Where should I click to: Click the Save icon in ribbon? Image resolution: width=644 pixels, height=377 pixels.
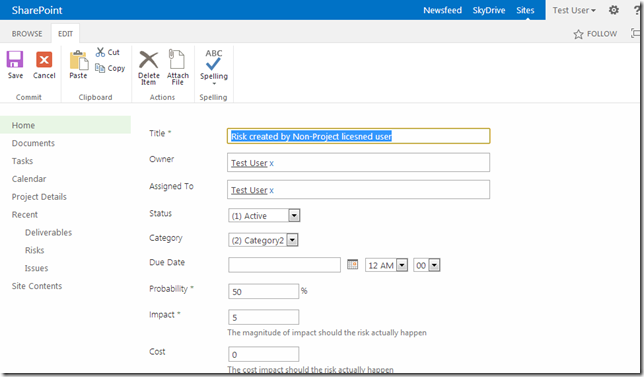click(15, 60)
